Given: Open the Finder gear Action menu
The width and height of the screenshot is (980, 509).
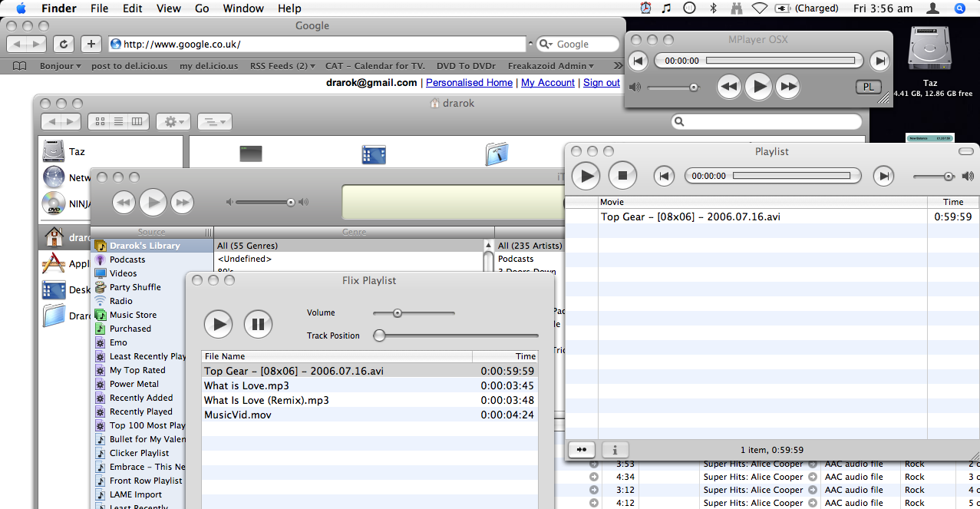Looking at the screenshot, I should (173, 121).
